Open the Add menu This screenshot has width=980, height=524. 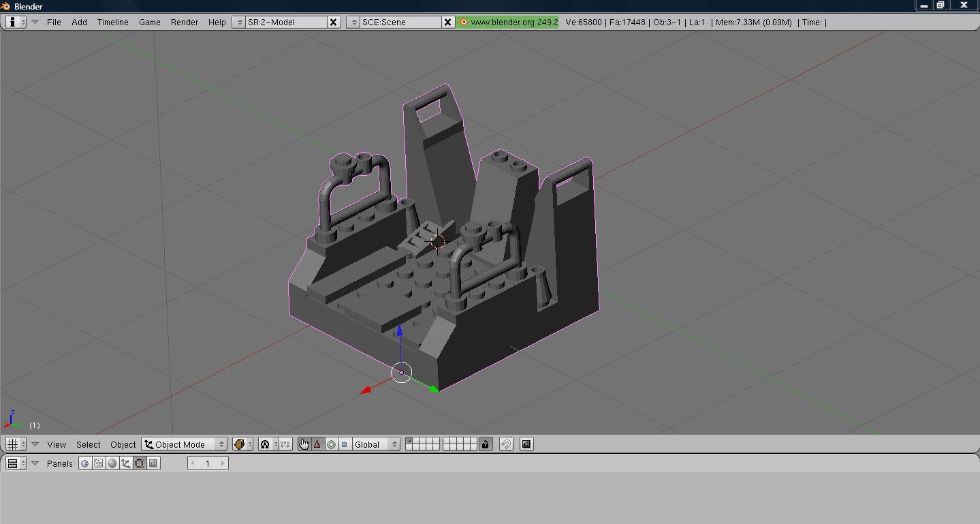79,22
